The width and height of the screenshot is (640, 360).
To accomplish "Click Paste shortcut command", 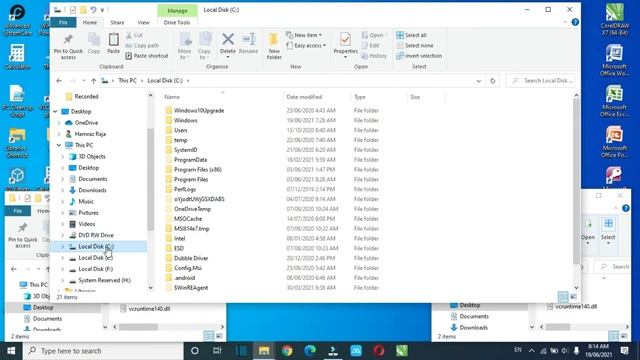I will point(147,56).
